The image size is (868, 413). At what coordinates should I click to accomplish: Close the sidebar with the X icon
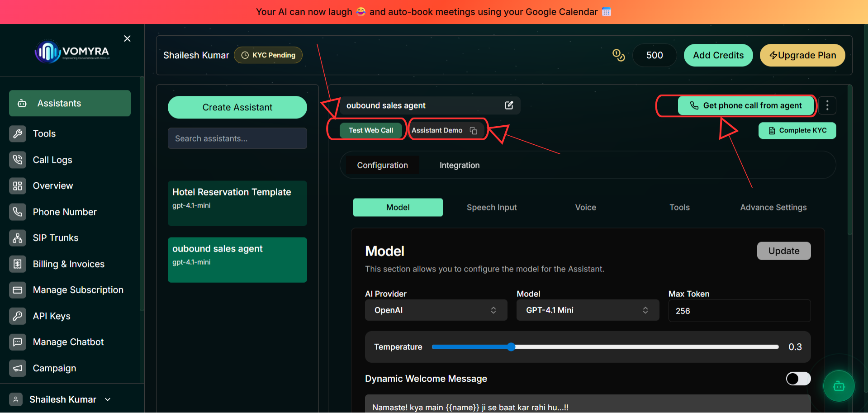tap(127, 38)
